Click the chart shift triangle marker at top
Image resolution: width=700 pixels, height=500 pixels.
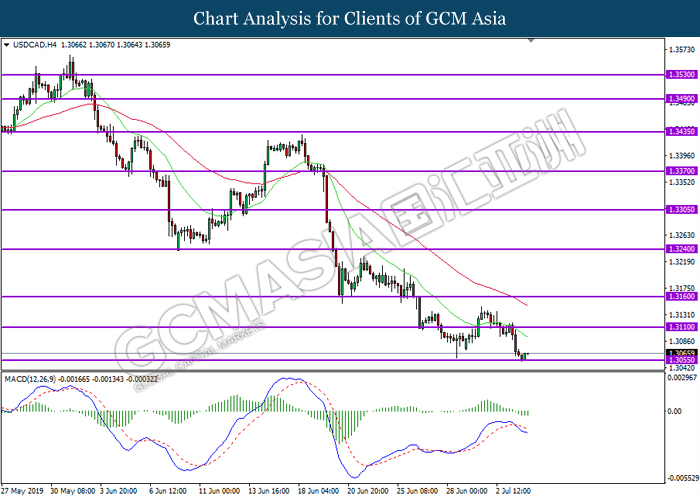pos(531,41)
